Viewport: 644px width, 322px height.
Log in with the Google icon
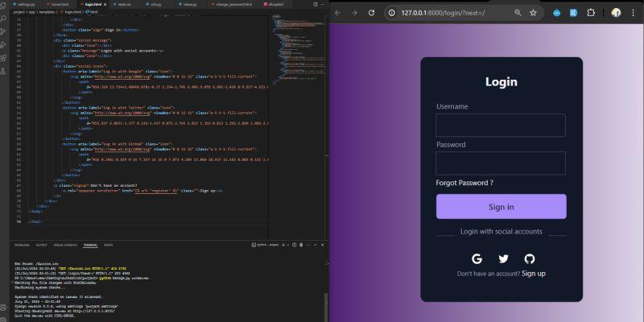tap(477, 258)
